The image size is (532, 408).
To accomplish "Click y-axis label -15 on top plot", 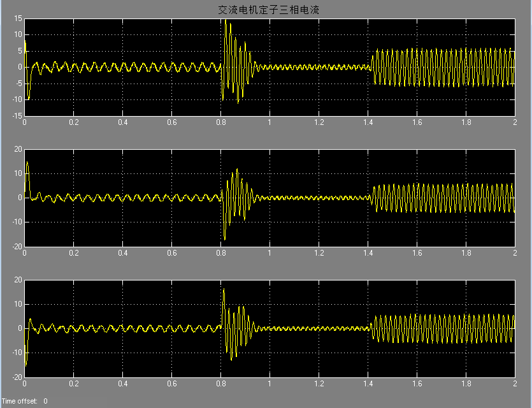I will pyautogui.click(x=17, y=116).
